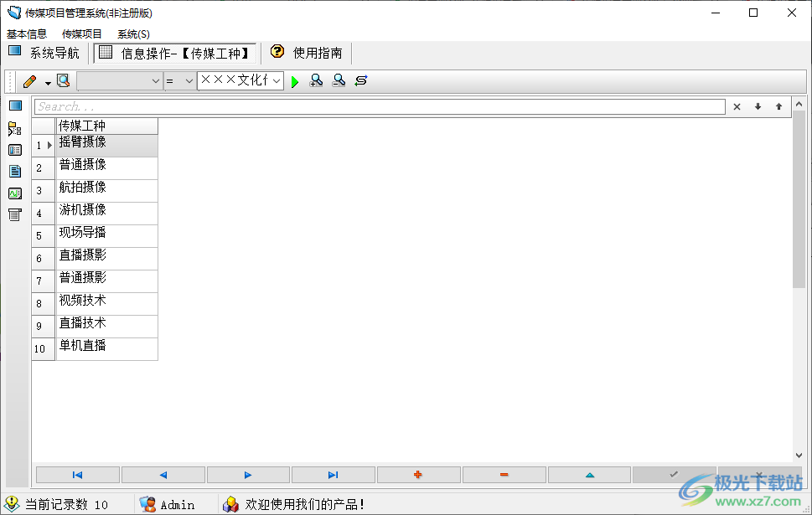Add a new record with plus button
Viewport: 812px width, 515px height.
(418, 475)
